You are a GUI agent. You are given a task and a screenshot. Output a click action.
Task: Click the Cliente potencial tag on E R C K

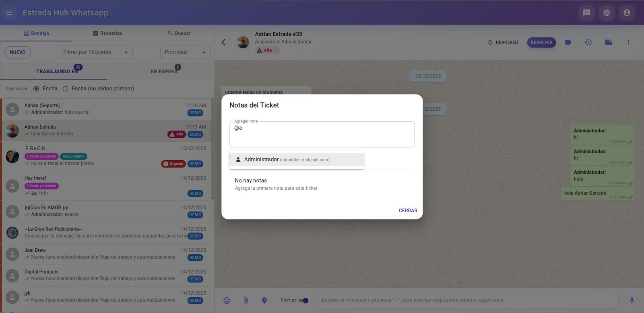(42, 156)
